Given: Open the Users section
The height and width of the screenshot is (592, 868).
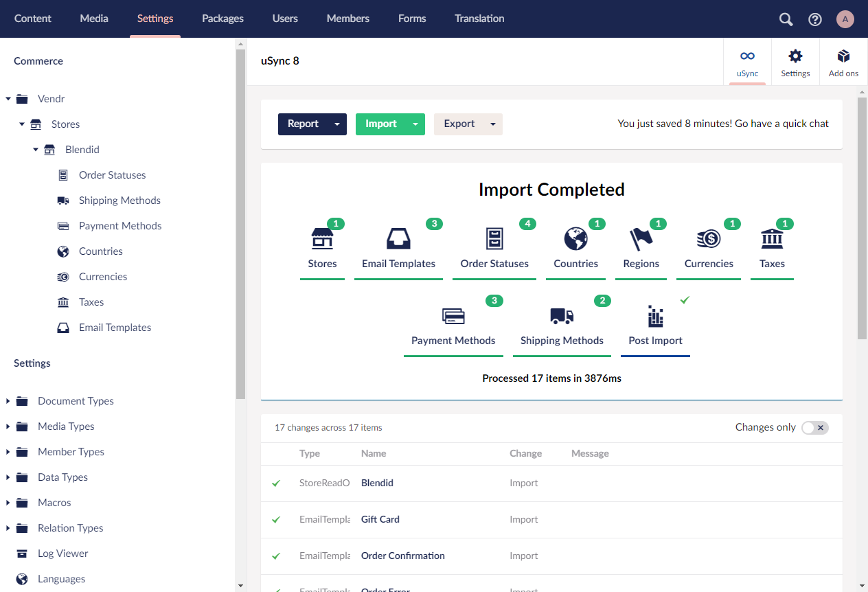Looking at the screenshot, I should (x=285, y=19).
